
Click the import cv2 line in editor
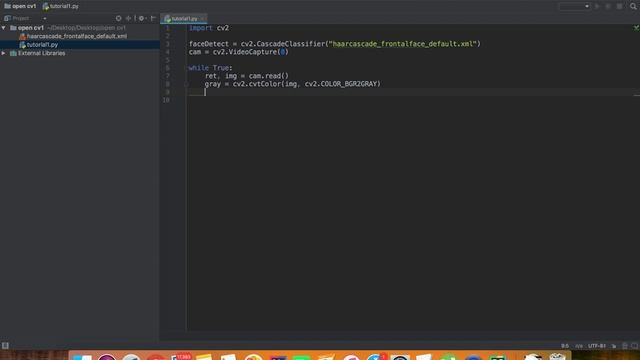coord(209,28)
